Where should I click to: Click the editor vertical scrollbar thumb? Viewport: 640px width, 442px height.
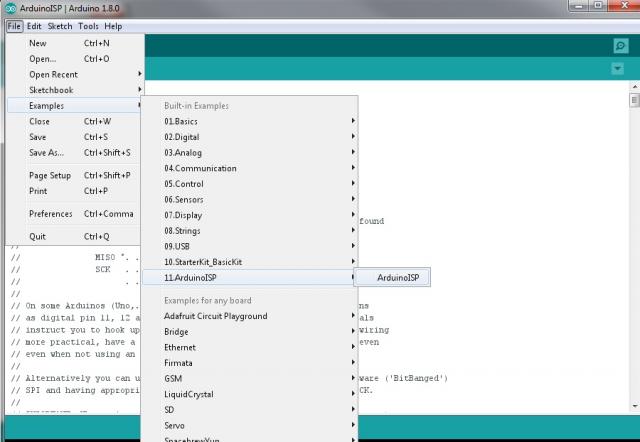tap(635, 100)
